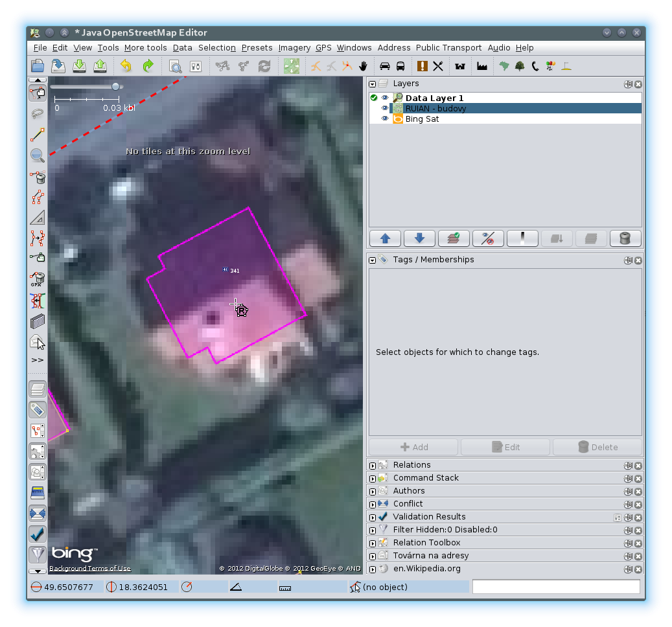Image resolution: width=672 pixels, height=627 pixels.
Task: Toggle the Validation checkmark sidebar button
Action: tap(38, 534)
